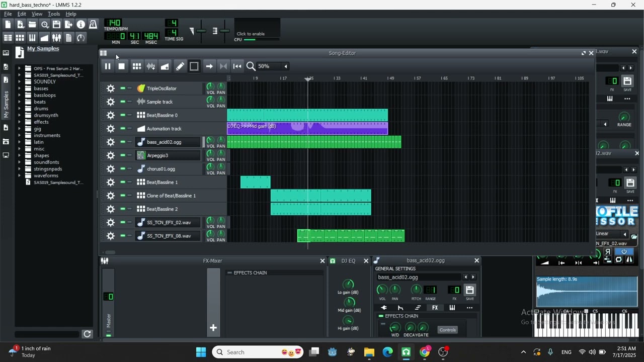Screen dimensions: 644x362
Task: Select edit mode selection tool in Song-Editor
Action: click(x=194, y=66)
